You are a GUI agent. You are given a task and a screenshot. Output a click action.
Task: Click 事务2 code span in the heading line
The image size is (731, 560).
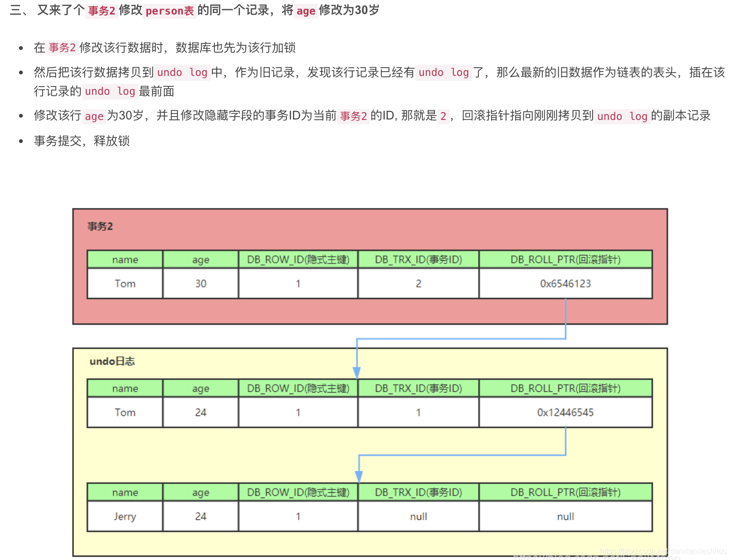[102, 11]
